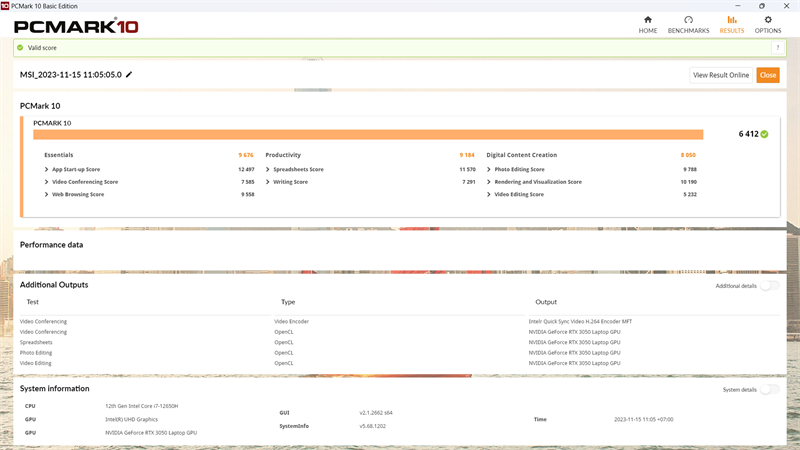
Task: Expand Spreadsheets Score details
Action: point(268,169)
